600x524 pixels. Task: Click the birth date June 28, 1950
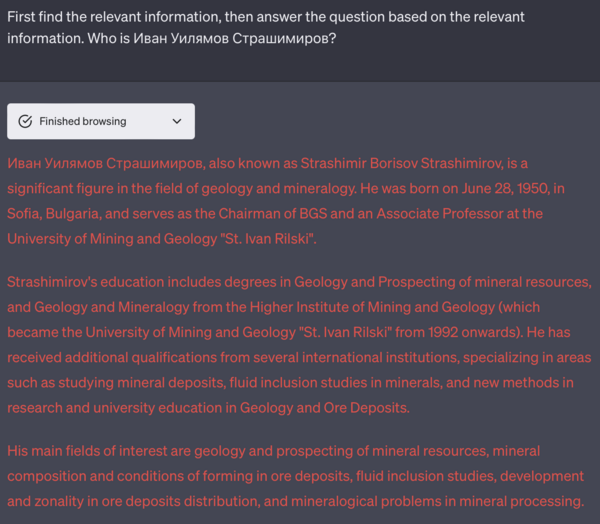point(506,189)
